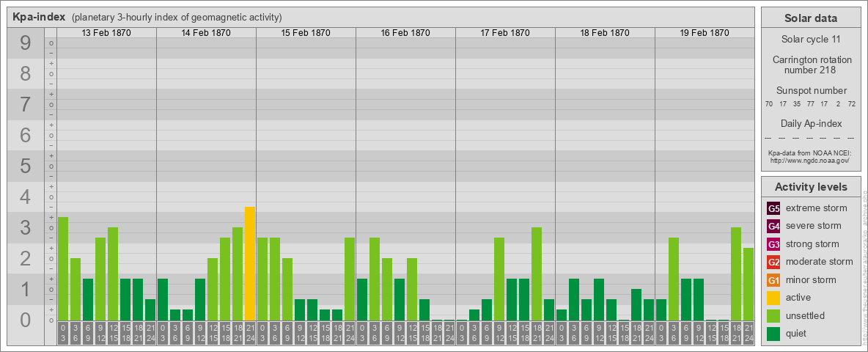The width and height of the screenshot is (868, 352).
Task: Click the '17 Feb 1870' date header
Action: point(505,33)
